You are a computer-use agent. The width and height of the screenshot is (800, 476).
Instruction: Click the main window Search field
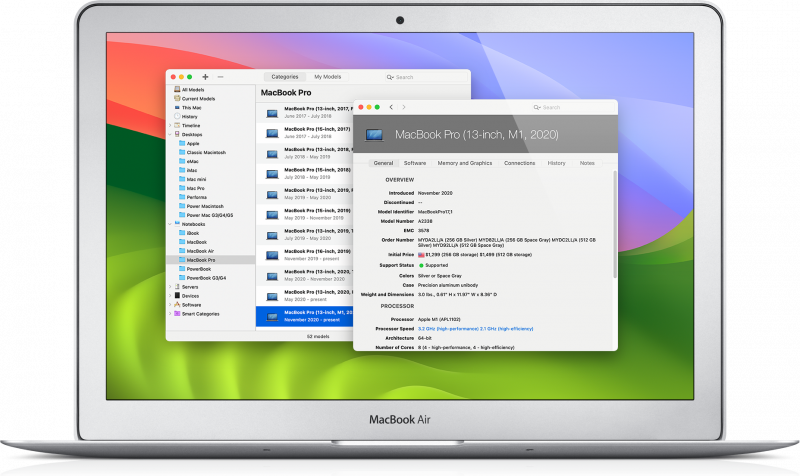coord(426,77)
